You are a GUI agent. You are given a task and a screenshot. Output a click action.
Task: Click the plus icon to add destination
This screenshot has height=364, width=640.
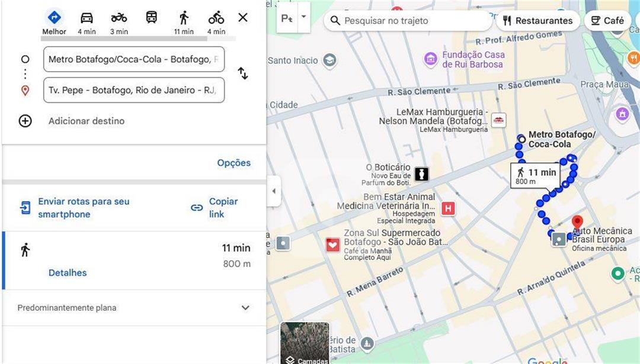click(x=25, y=121)
